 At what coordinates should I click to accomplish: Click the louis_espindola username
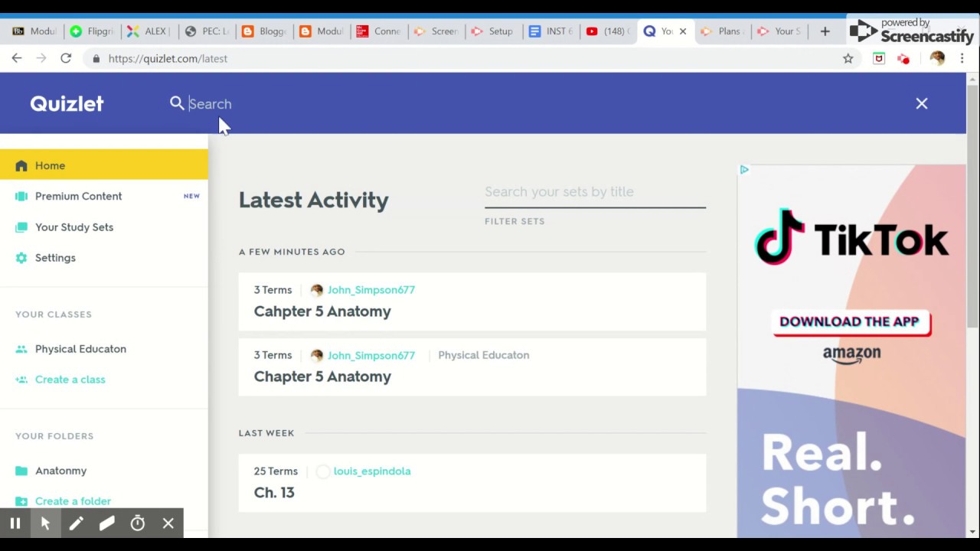point(372,471)
